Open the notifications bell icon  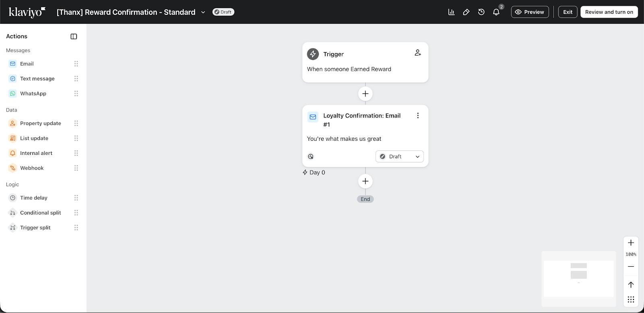coord(496,12)
